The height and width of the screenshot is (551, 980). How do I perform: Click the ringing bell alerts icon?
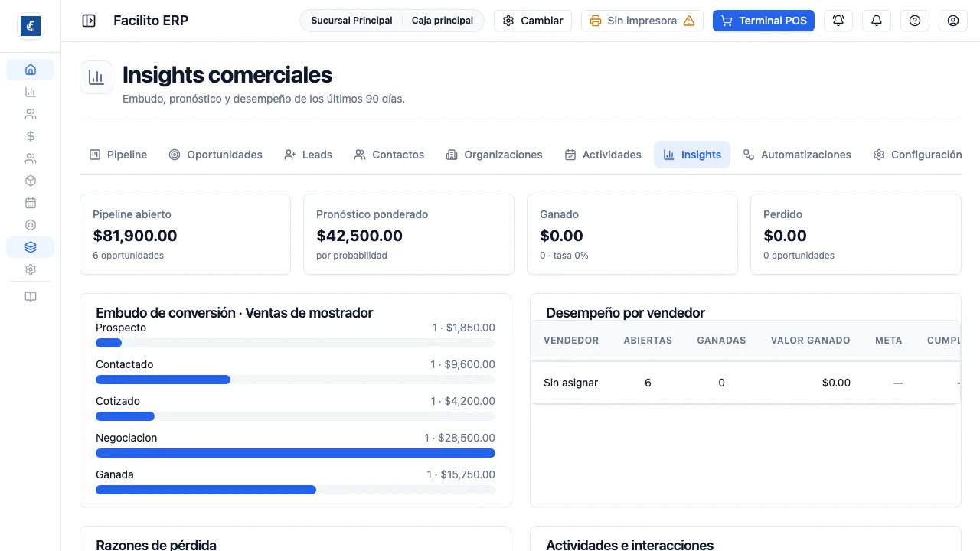[838, 21]
